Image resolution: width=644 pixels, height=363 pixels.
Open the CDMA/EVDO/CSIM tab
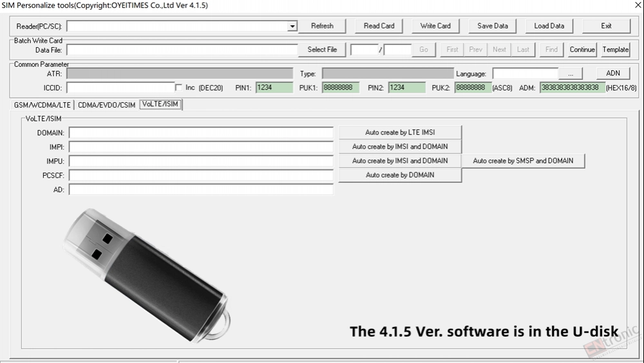[107, 105]
